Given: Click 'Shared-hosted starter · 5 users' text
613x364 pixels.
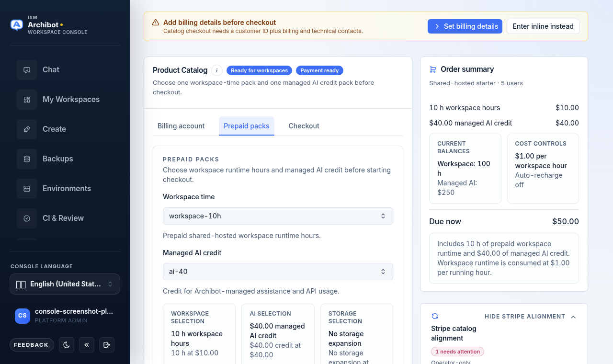Looking at the screenshot, I should (476, 83).
